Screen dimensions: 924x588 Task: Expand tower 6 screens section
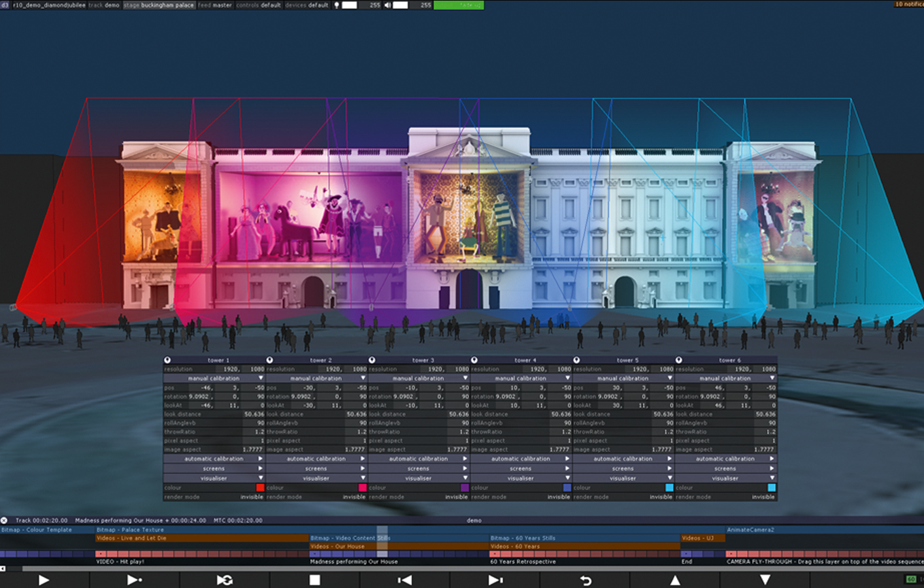click(x=725, y=468)
